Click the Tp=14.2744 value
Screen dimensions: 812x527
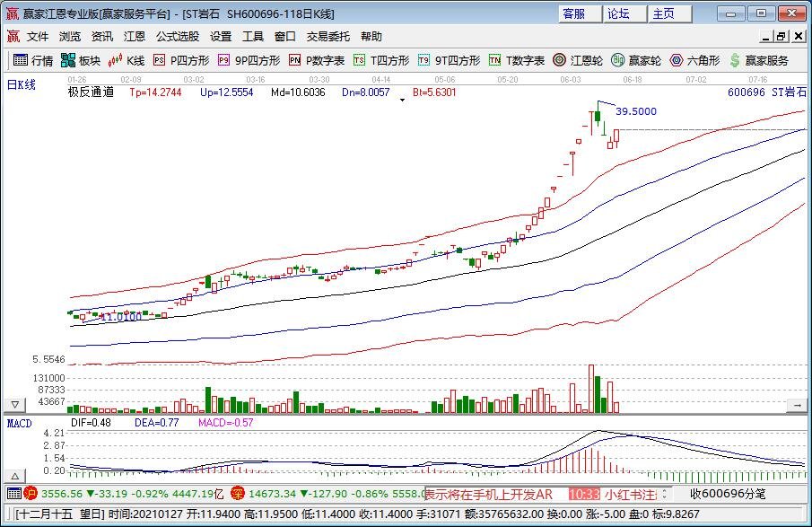click(155, 92)
